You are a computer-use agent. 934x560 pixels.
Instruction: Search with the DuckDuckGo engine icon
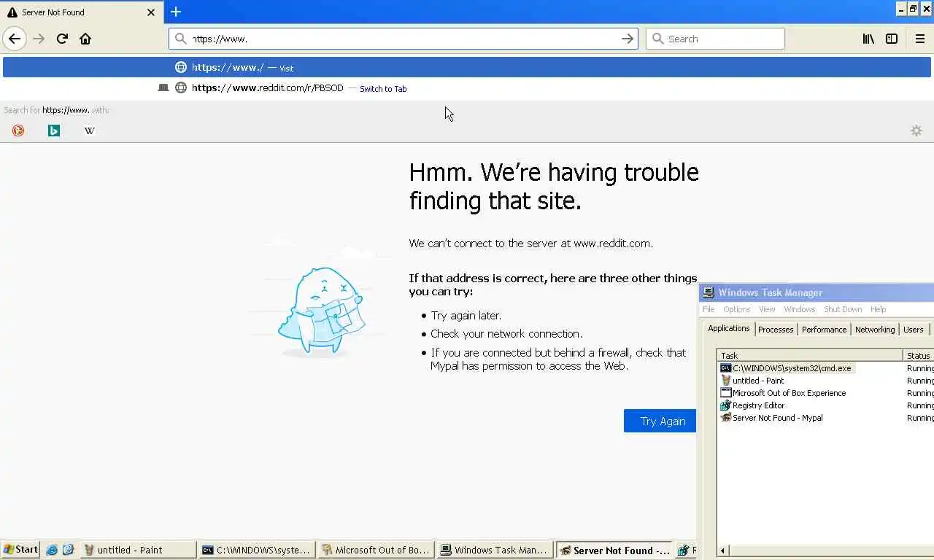(x=18, y=131)
